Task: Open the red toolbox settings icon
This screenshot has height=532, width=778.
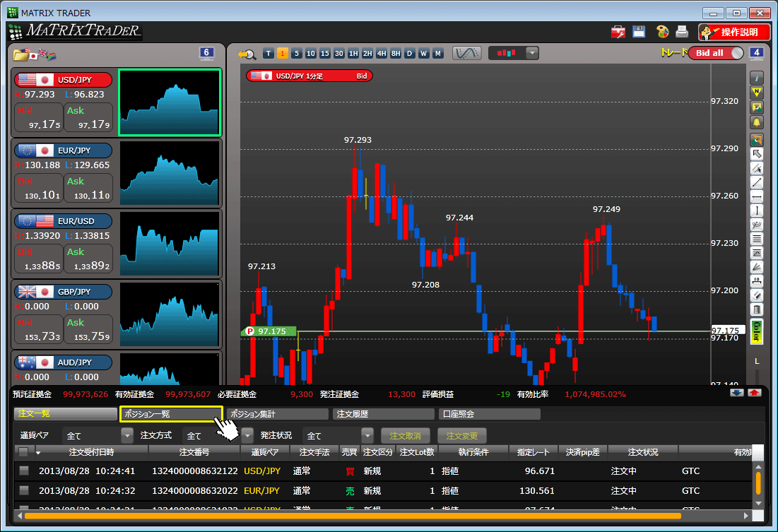Action: tap(618, 32)
